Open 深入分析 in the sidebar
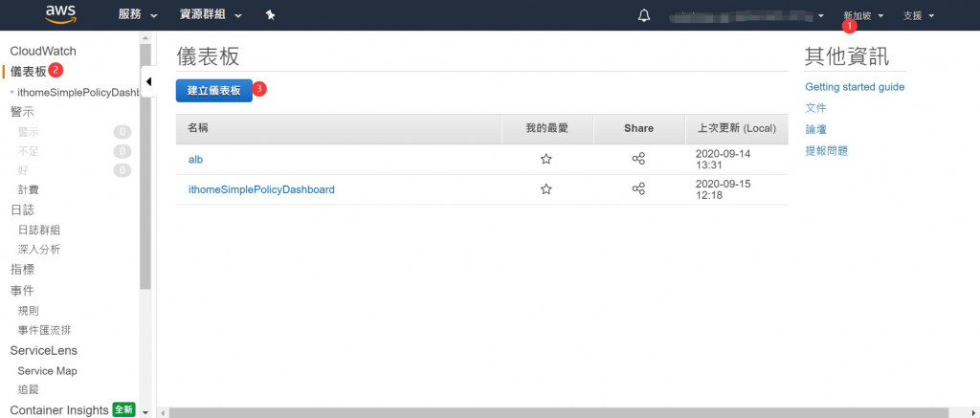The height and width of the screenshot is (418, 980). [38, 250]
